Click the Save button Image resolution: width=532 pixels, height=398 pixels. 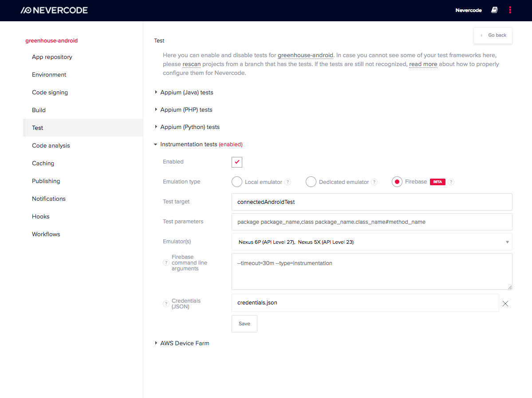[244, 324]
